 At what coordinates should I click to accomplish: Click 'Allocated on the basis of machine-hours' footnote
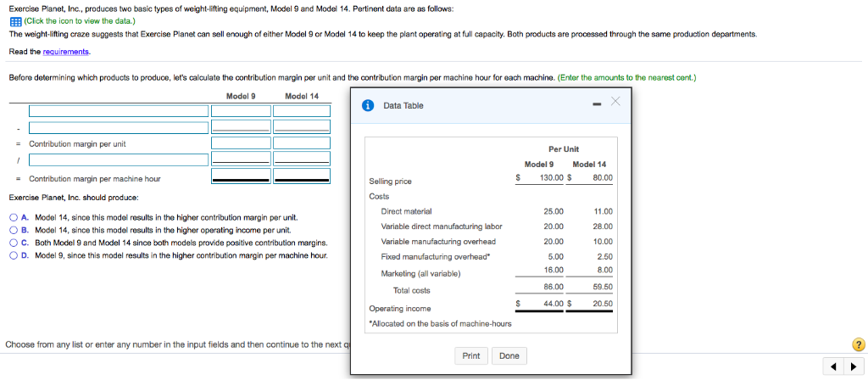(x=441, y=323)
